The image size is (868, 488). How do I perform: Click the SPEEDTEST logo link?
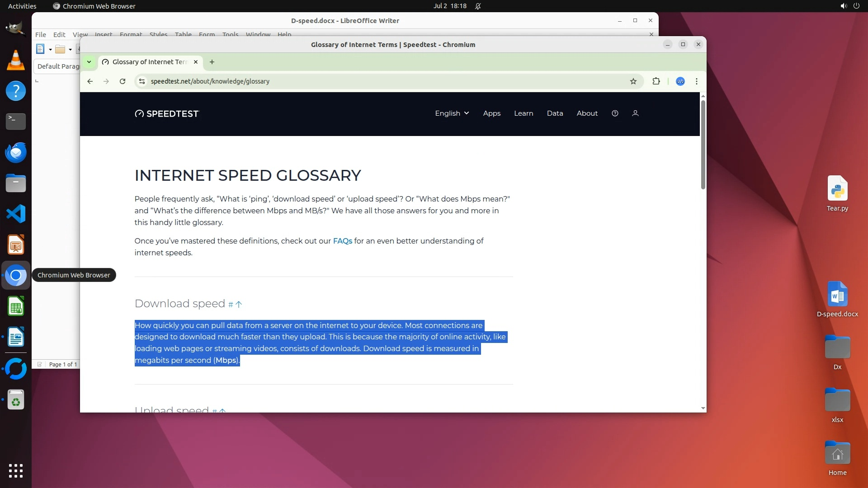pos(167,114)
